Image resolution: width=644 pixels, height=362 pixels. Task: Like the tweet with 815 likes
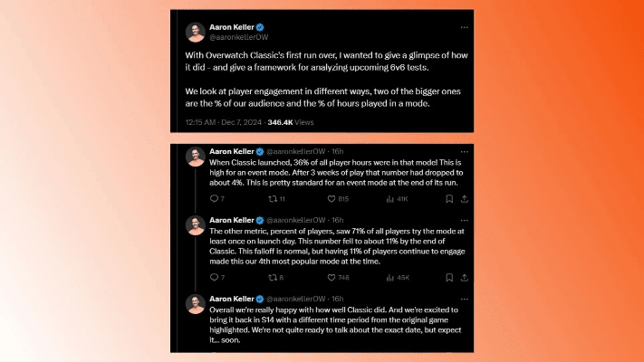click(x=334, y=198)
